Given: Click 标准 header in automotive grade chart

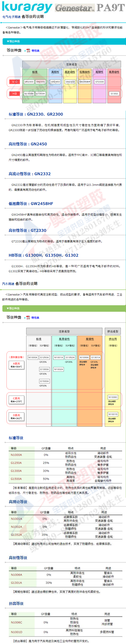Looking at the screenshot, I should (39, 339).
